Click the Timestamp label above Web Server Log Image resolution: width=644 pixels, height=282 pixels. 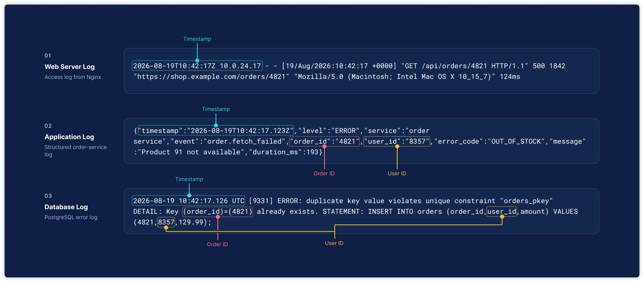point(197,39)
